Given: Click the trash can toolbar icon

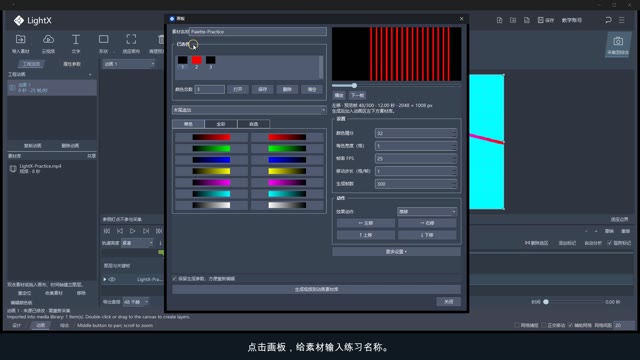Looking at the screenshot, I should coord(161,40).
